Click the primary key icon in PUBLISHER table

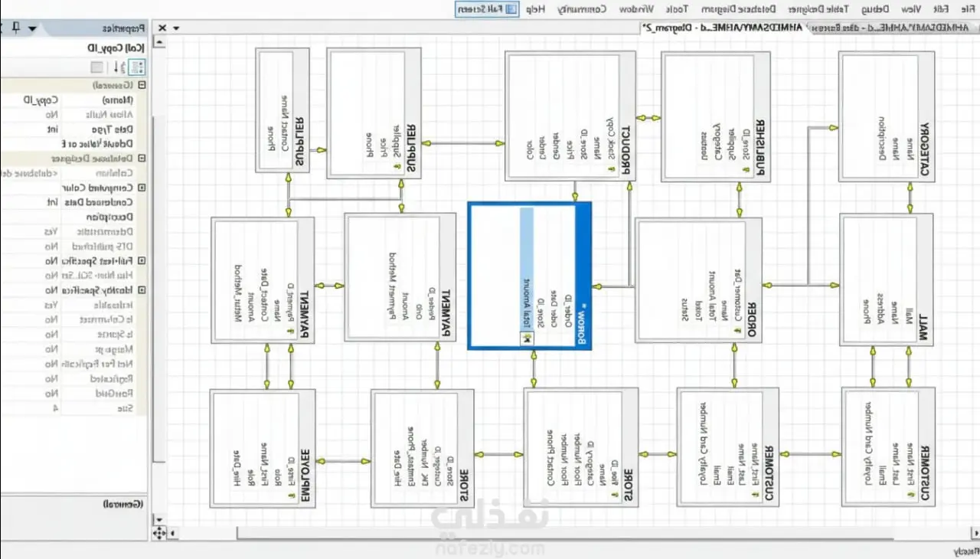coord(746,170)
